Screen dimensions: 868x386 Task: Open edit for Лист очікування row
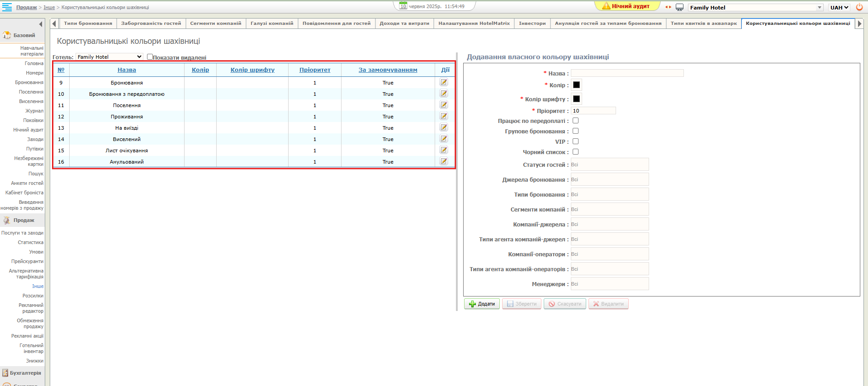[x=444, y=150]
